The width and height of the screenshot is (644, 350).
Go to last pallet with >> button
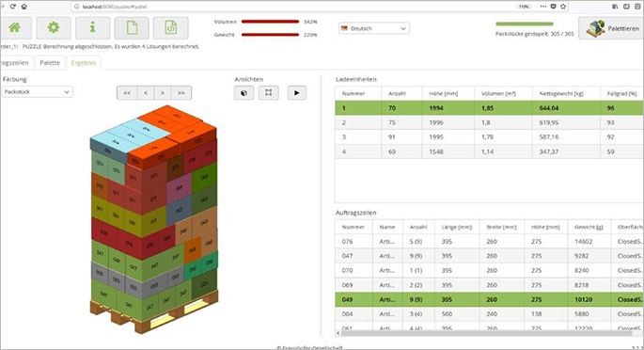coord(181,93)
